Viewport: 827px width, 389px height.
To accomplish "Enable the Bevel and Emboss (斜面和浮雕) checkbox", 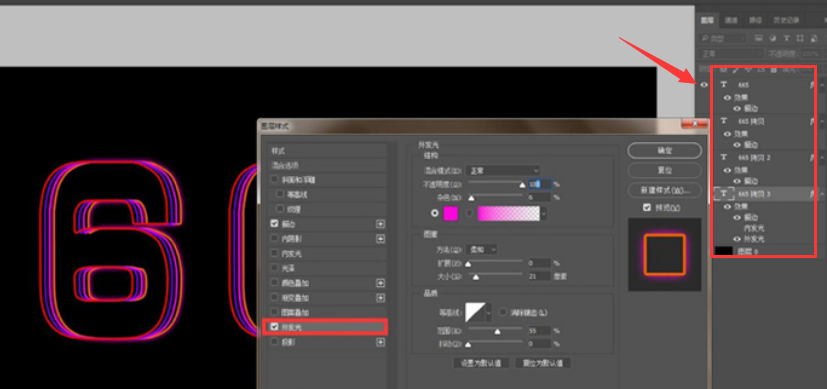I will 274,179.
